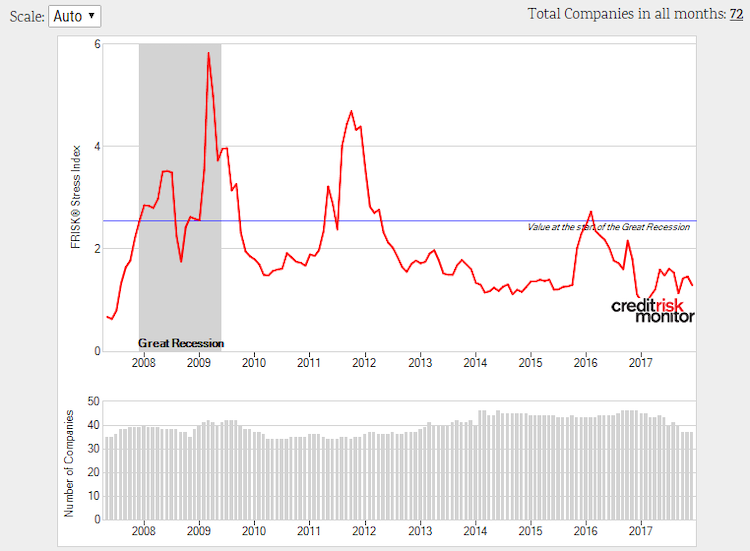
Task: Click the 2017 label on the stress chart axis
Action: click(x=640, y=363)
